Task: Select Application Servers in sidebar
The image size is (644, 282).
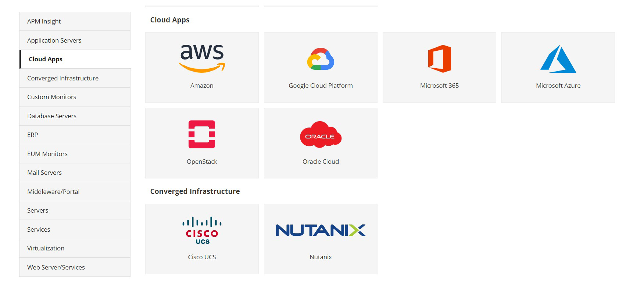Action: click(75, 40)
